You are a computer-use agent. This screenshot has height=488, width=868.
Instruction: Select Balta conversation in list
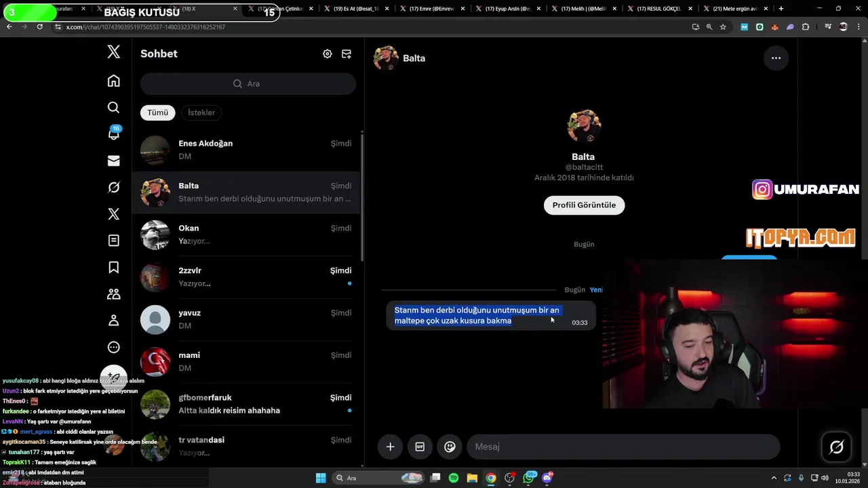coord(246,192)
